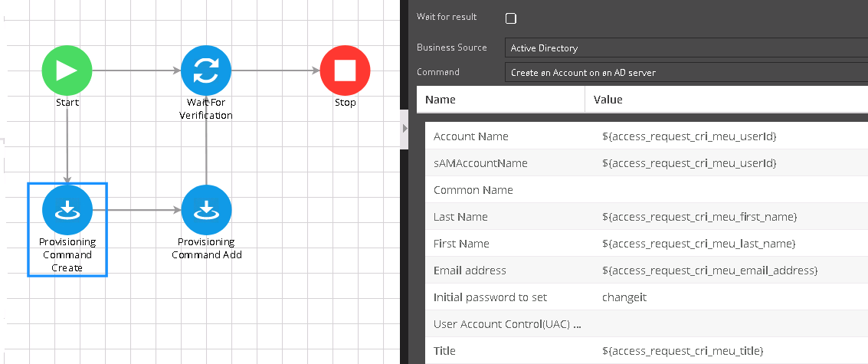This screenshot has height=364, width=868.
Task: Click the red Stop node icon
Action: [345, 71]
